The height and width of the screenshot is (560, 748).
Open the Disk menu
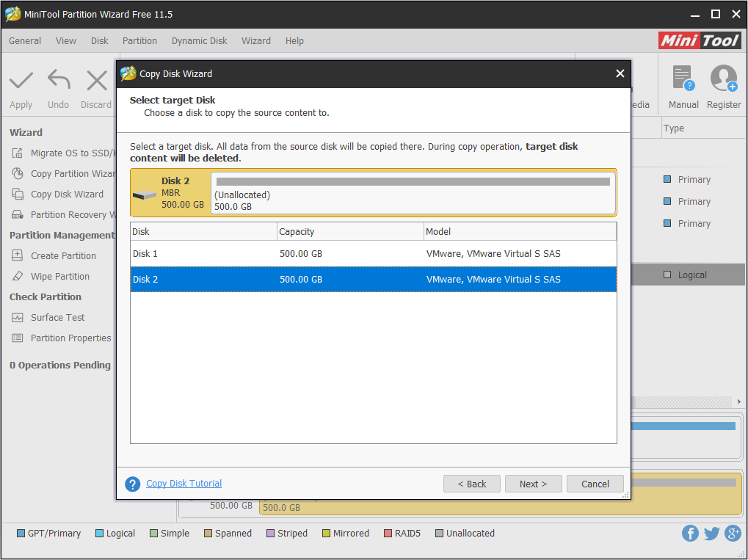pos(100,41)
